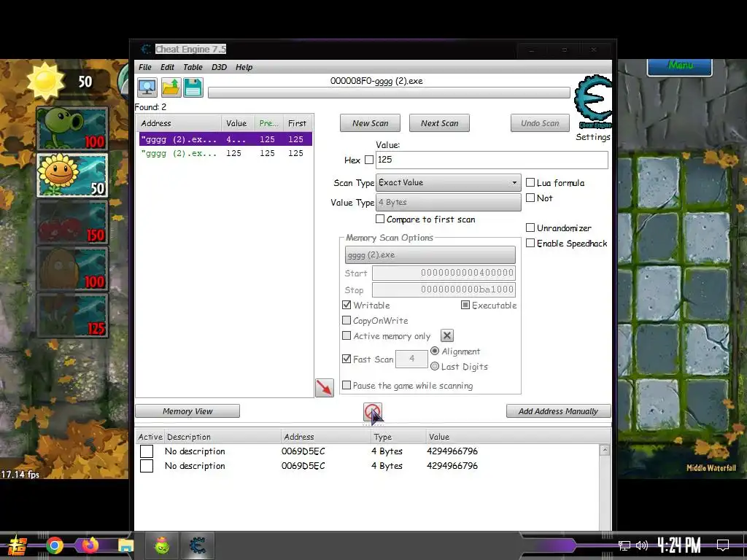Click the open folder load table icon

click(x=171, y=87)
